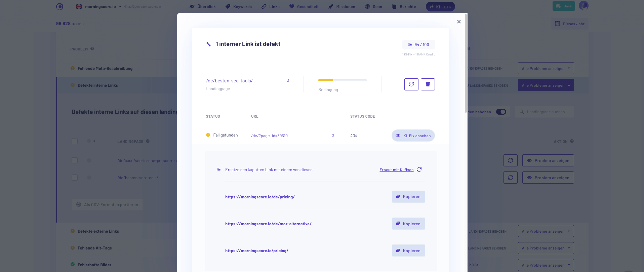This screenshot has height=272, width=644.
Task: Click the KI BETA button
Action: (x=440, y=7)
